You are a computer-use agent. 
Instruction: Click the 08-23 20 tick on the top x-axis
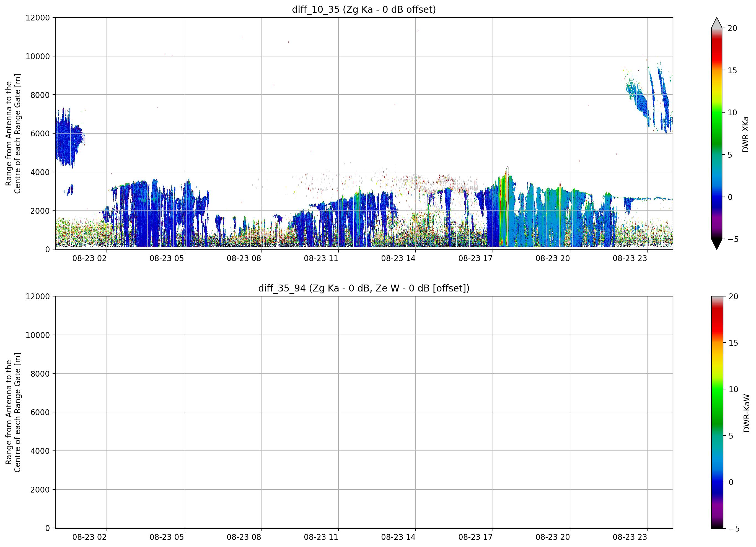(x=553, y=259)
